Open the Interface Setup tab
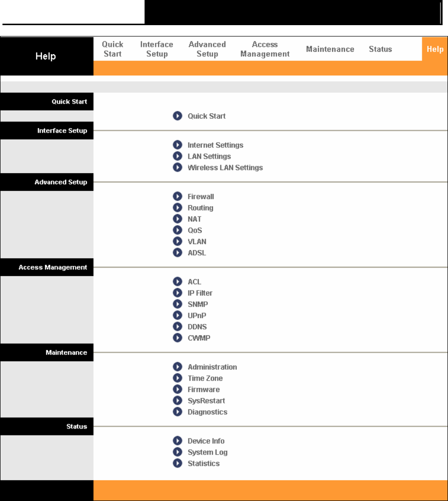 (x=157, y=49)
